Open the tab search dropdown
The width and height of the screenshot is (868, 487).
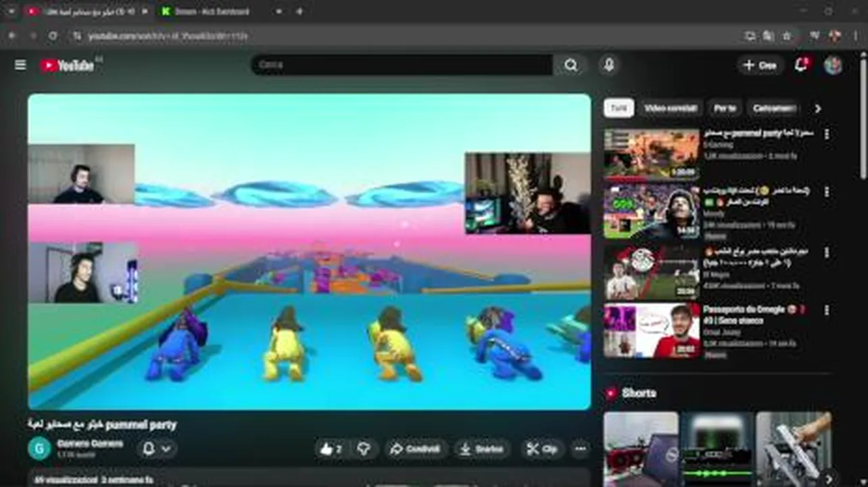(x=11, y=11)
